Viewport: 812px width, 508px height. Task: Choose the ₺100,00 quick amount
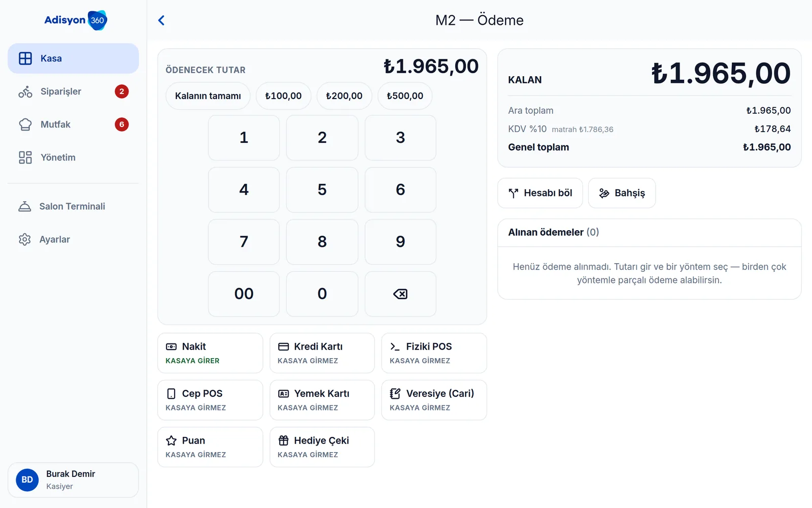pyautogui.click(x=283, y=96)
